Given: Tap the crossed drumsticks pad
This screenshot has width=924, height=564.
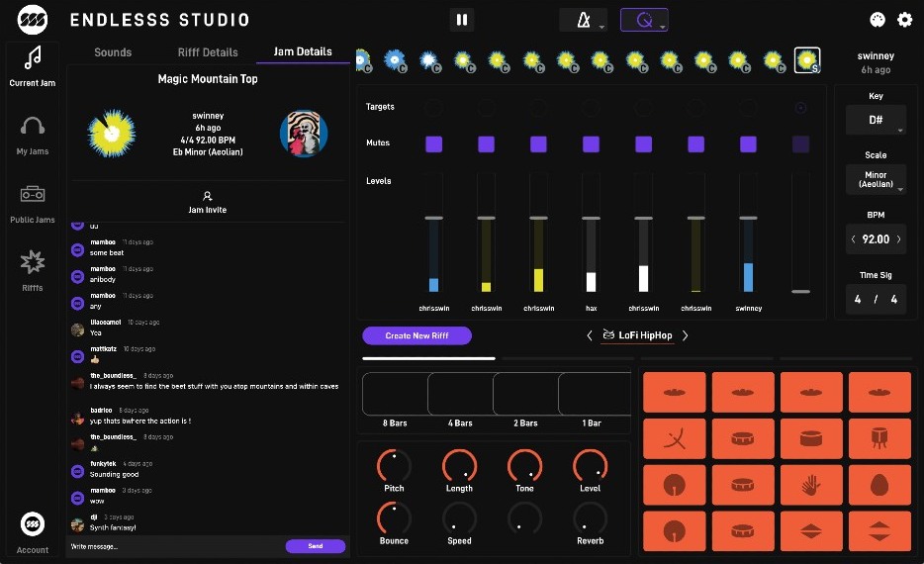Looking at the screenshot, I should point(674,438).
